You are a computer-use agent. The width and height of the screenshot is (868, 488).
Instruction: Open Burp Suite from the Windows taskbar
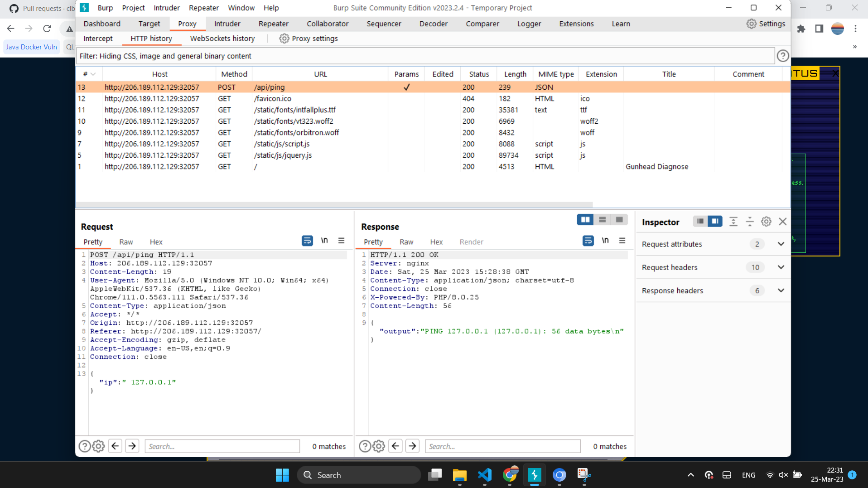[x=535, y=475]
